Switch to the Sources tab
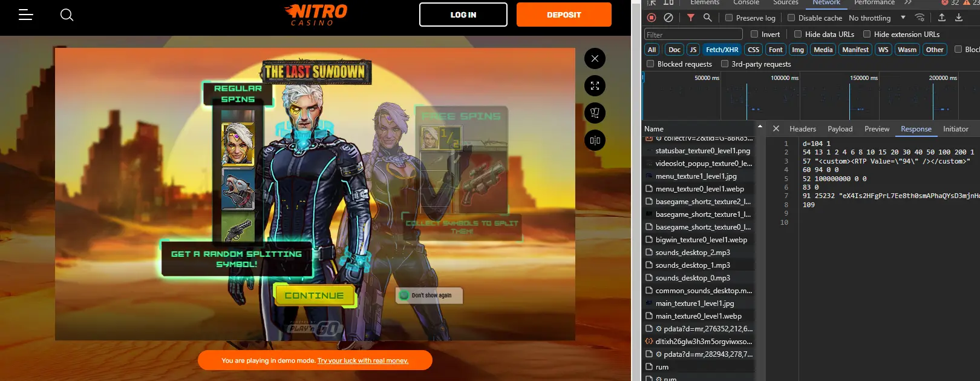Screen dimensions: 980x381 click(786, 2)
